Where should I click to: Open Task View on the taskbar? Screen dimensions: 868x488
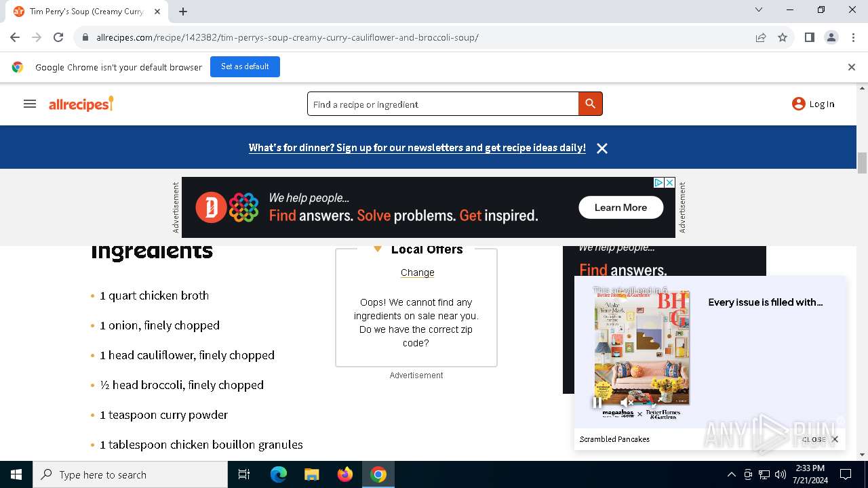coord(244,474)
